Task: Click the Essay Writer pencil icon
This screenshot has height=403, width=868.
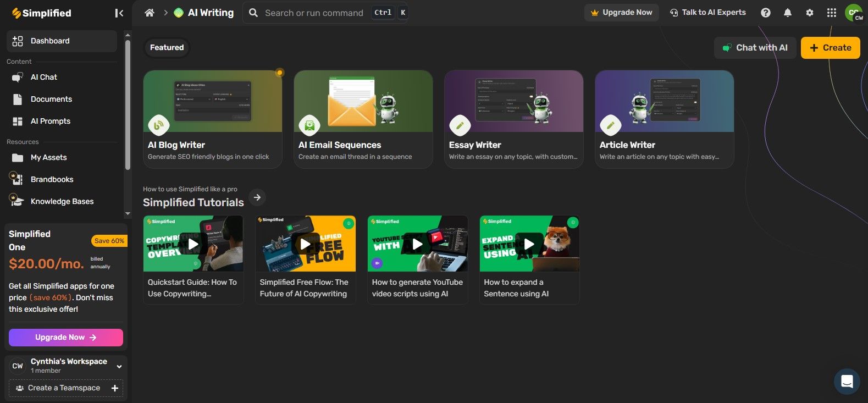Action: click(460, 125)
